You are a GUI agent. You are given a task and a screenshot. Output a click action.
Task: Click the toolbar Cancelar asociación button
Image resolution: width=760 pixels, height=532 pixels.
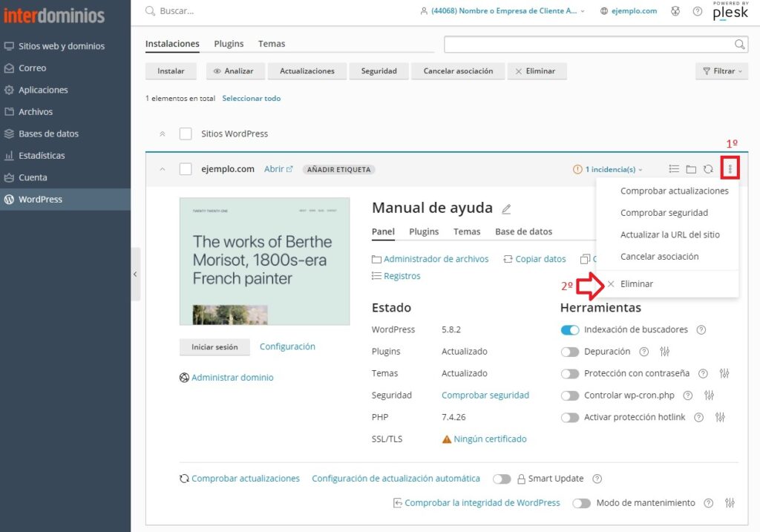458,70
